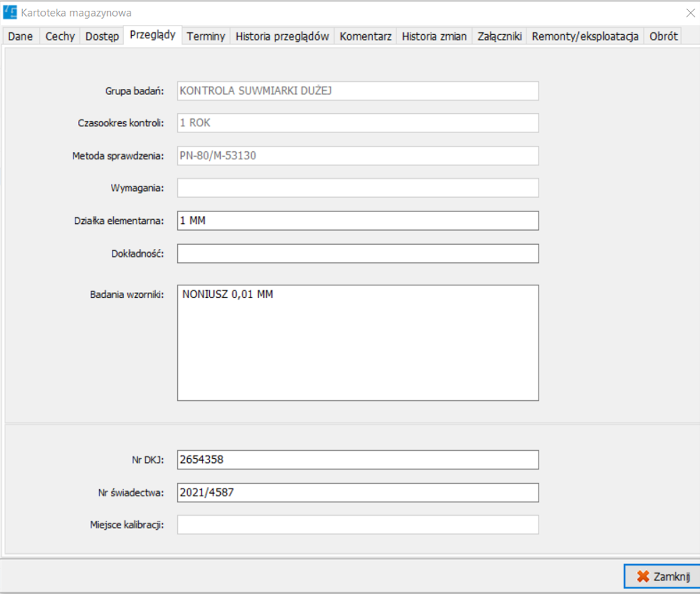700x594 pixels.
Task: Click the Miejsce kalibracji field
Action: (x=357, y=525)
